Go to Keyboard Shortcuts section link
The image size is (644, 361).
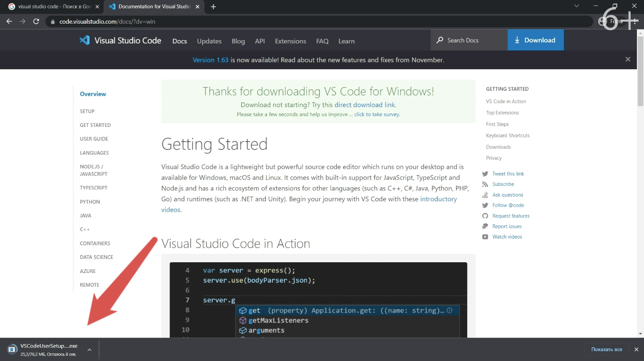(x=508, y=135)
